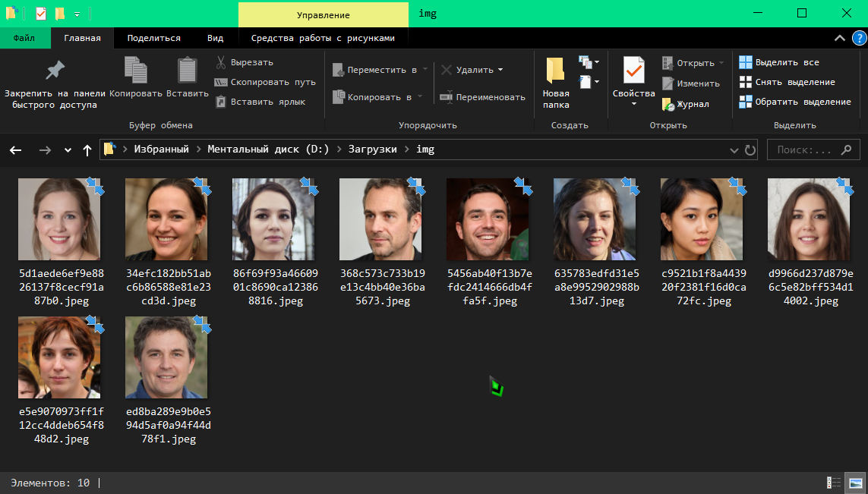Go up one folder with up arrow
The width and height of the screenshot is (868, 494).
(87, 150)
